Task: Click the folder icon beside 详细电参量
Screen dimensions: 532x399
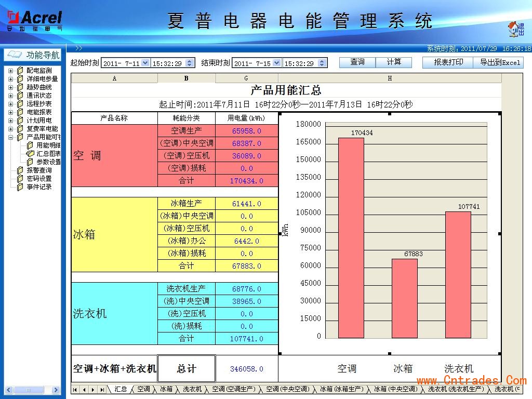Action: point(20,79)
